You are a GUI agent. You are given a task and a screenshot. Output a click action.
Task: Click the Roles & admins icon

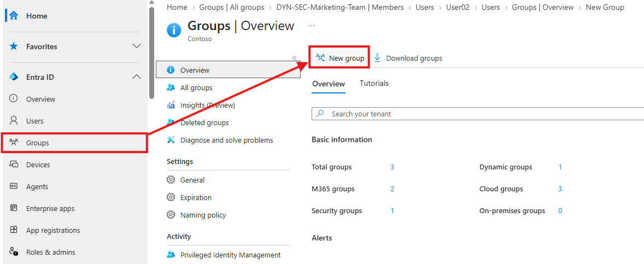14,251
